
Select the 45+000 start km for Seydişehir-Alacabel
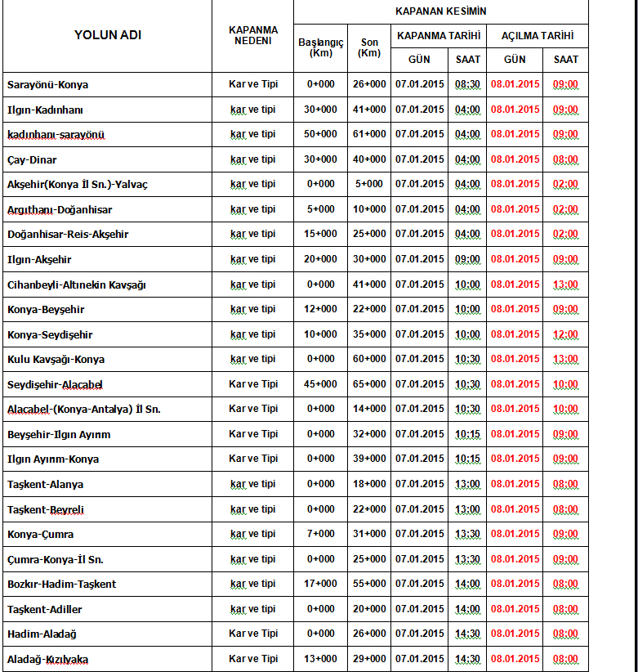pyautogui.click(x=320, y=384)
